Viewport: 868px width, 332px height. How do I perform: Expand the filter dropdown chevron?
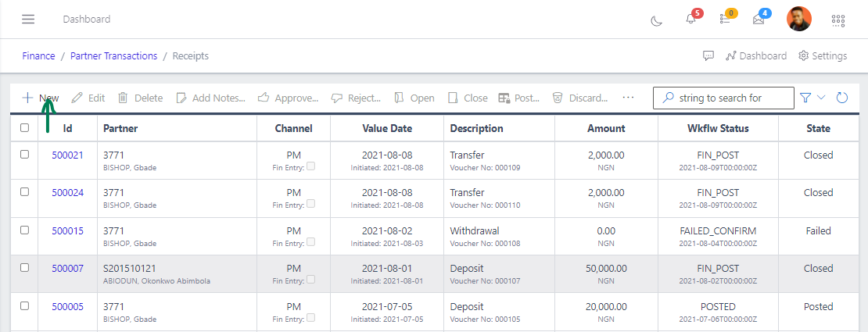(x=821, y=98)
